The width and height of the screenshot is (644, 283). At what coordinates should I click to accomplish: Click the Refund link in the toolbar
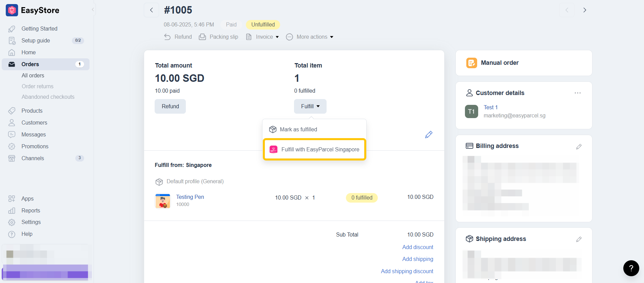click(178, 37)
